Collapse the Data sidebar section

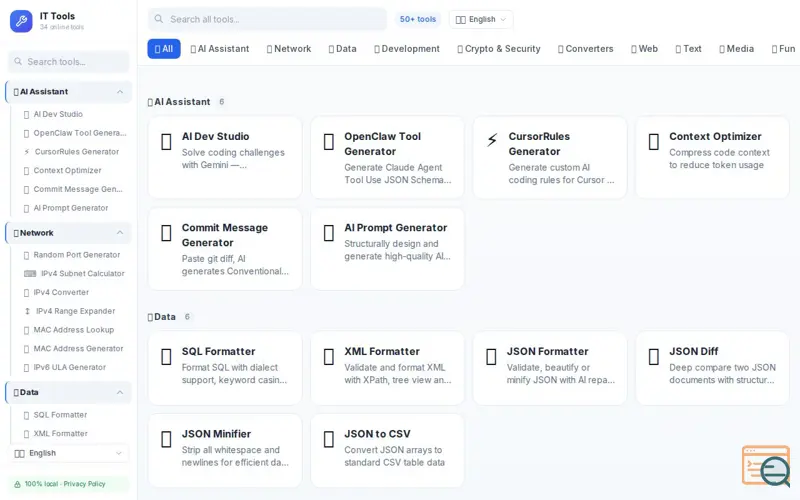click(x=120, y=392)
